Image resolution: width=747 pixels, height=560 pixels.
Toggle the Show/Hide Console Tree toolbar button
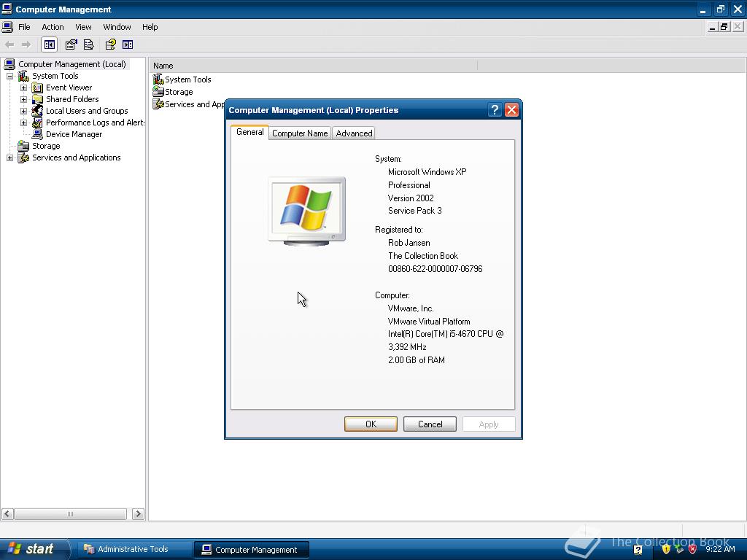coord(49,44)
